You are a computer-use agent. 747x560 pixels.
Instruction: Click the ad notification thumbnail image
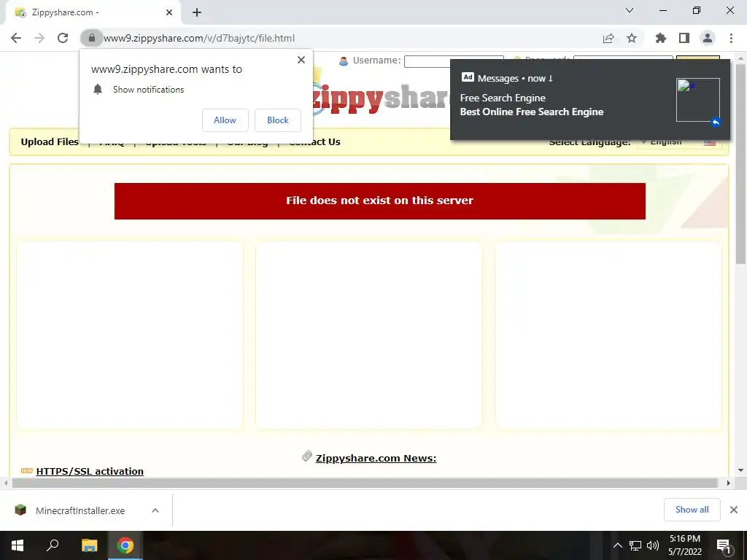[x=698, y=100]
